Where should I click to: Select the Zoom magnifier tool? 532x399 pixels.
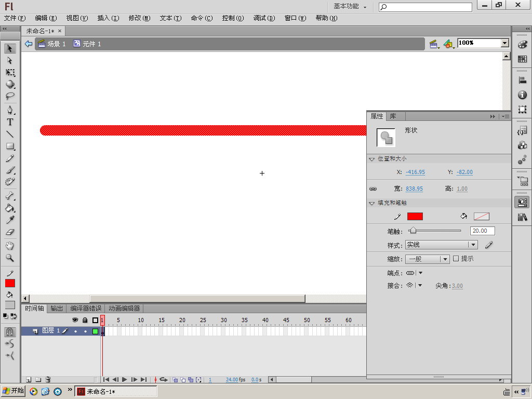coord(10,258)
